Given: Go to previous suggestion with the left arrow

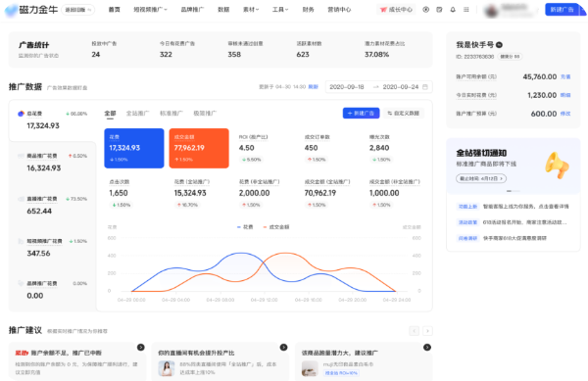Looking at the screenshot, I should click(414, 331).
